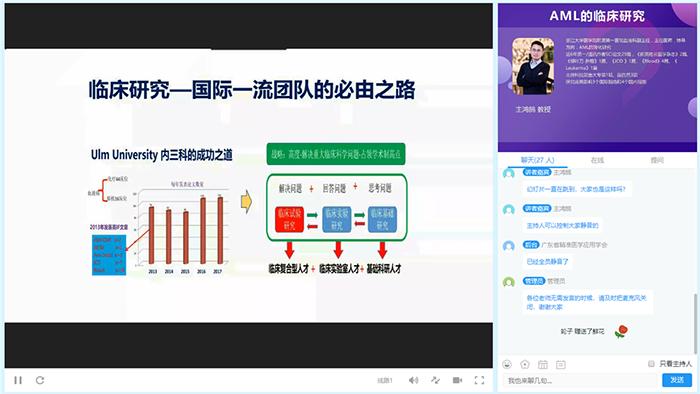The image size is (700, 394).
Task: Switch to the 在线 tab
Action: click(597, 160)
